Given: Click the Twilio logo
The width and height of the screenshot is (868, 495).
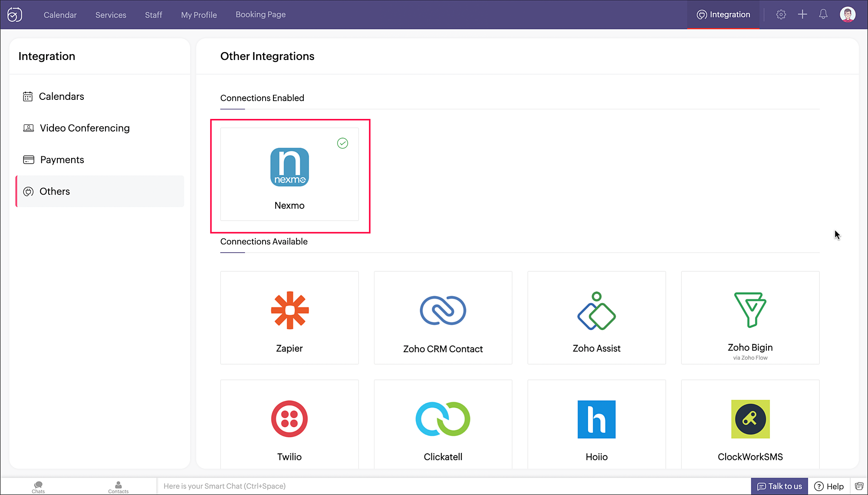Looking at the screenshot, I should click(x=289, y=419).
